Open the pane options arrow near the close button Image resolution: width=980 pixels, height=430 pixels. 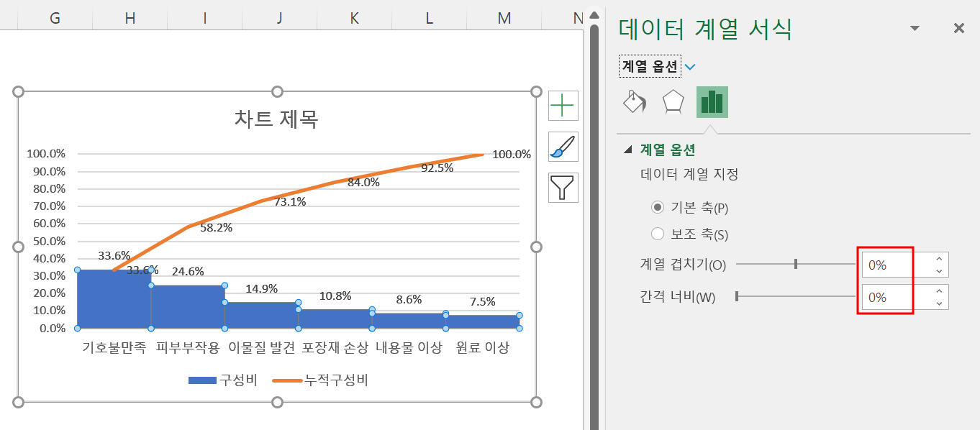914,27
